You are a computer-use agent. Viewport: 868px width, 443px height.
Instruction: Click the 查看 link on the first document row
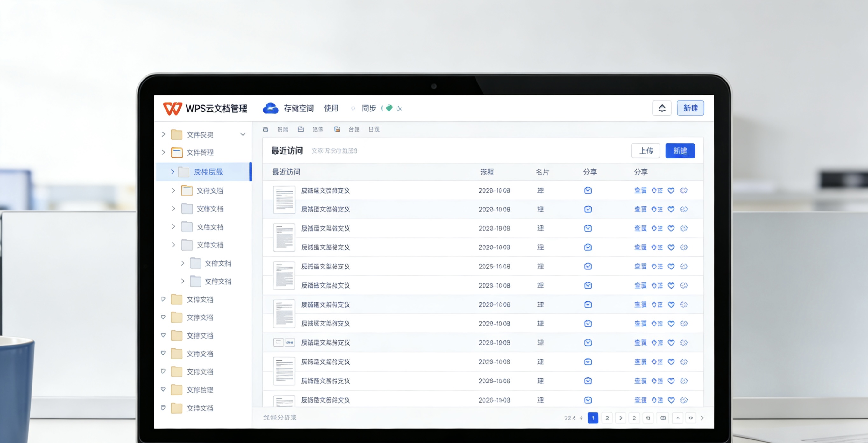(x=640, y=190)
